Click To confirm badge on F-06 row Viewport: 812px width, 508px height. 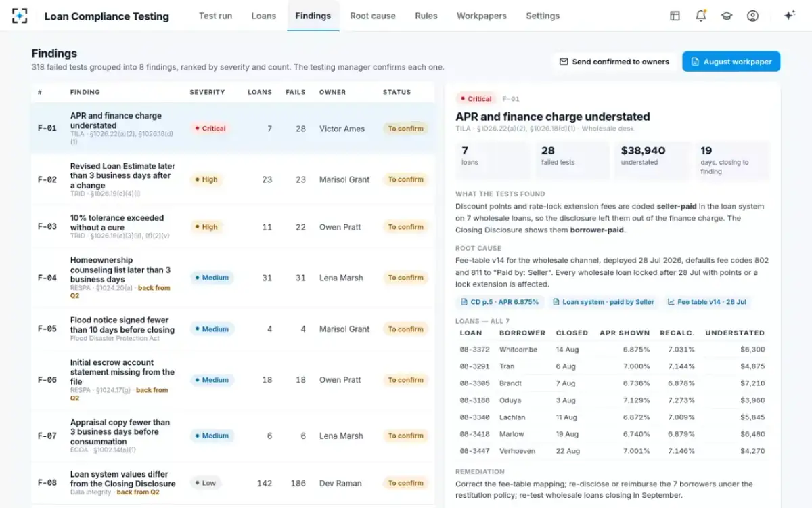point(406,380)
